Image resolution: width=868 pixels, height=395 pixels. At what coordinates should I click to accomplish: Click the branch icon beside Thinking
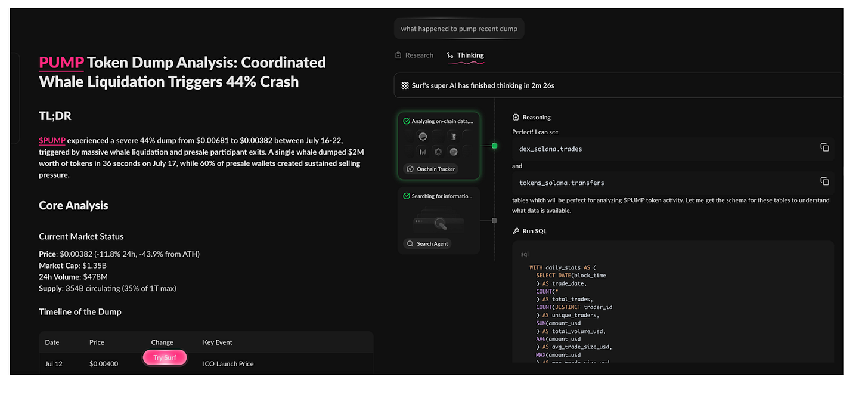pos(450,55)
